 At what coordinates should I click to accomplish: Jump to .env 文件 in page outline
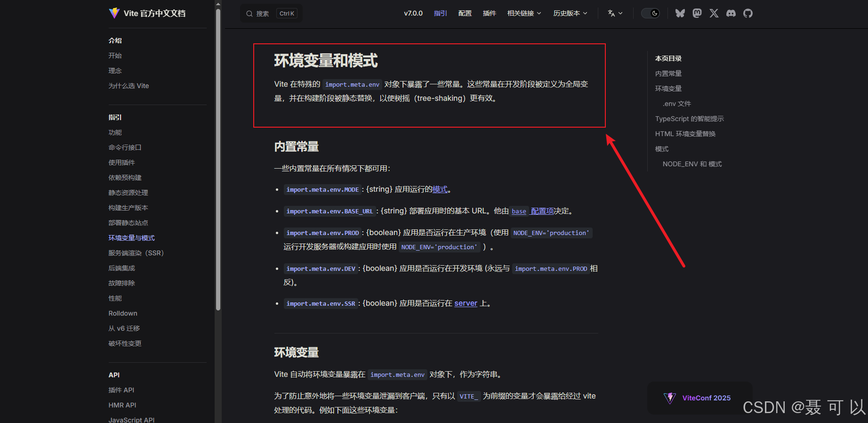[x=677, y=104]
